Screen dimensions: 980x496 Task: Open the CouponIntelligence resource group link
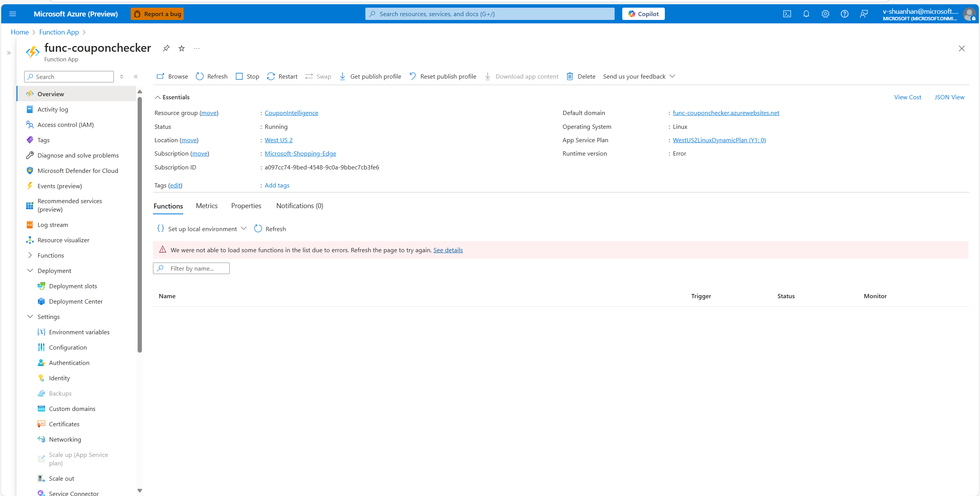(291, 113)
